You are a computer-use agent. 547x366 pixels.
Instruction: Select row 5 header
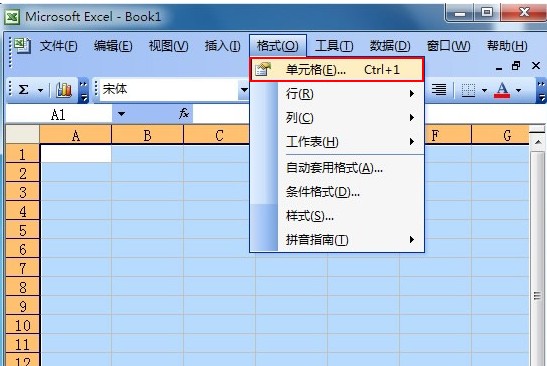click(22, 230)
